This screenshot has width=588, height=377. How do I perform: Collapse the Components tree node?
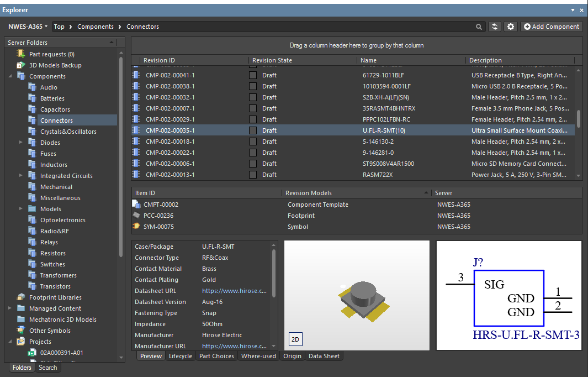[x=10, y=76]
